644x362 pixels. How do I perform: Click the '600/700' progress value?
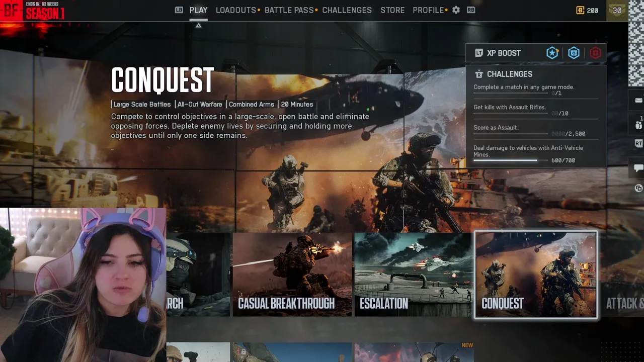click(563, 160)
